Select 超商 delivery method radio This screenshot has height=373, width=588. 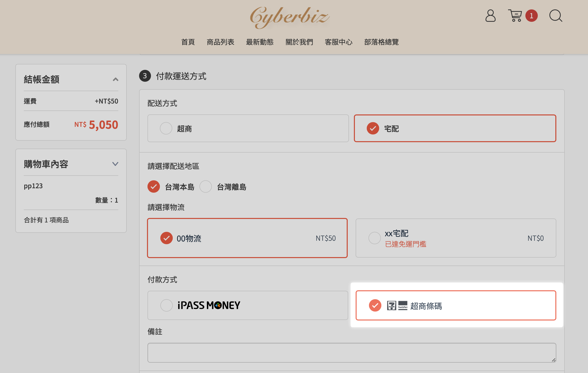[x=166, y=128]
